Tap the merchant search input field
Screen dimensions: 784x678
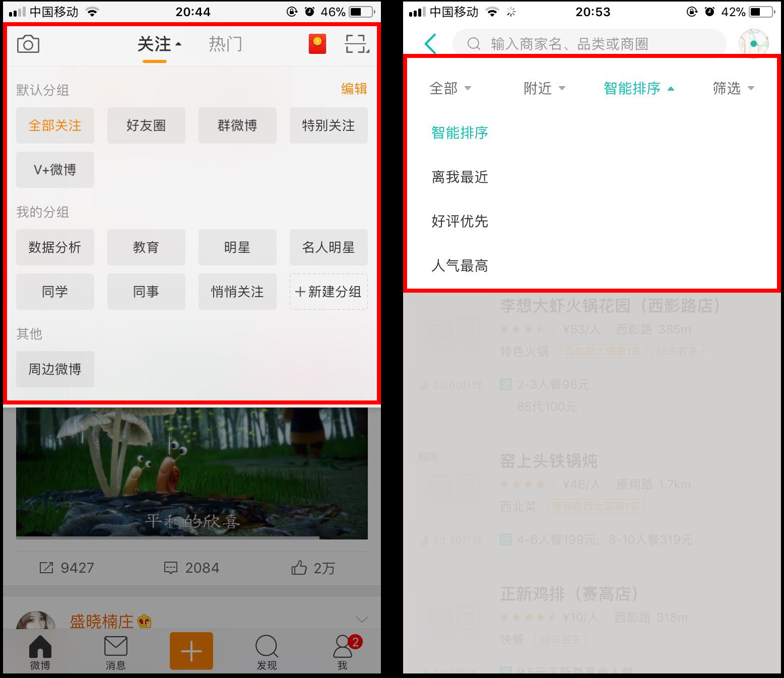[590, 44]
